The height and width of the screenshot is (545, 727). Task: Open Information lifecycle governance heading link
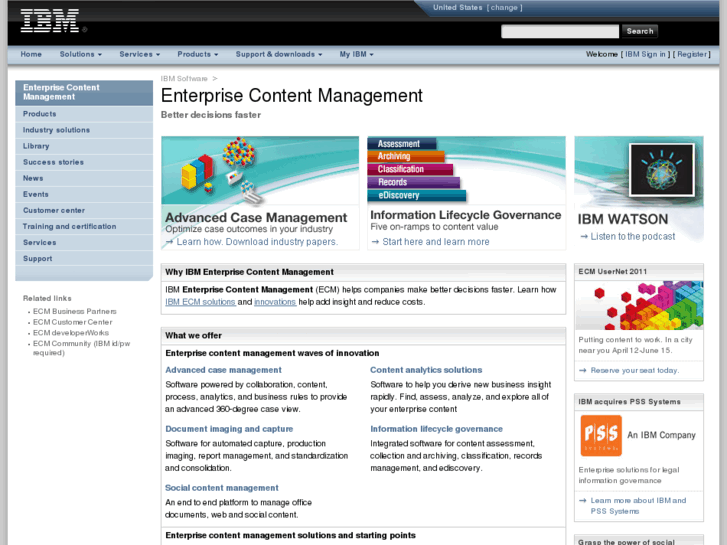436,429
